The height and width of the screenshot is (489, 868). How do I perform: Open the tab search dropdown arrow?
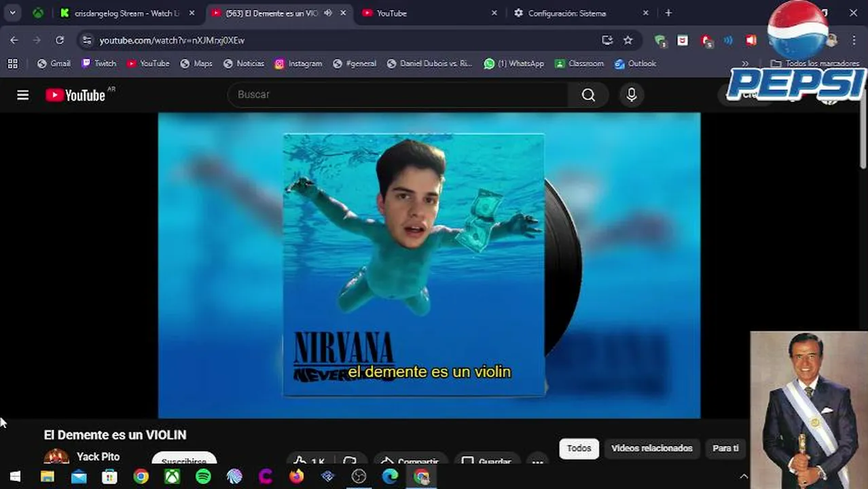[x=12, y=13]
